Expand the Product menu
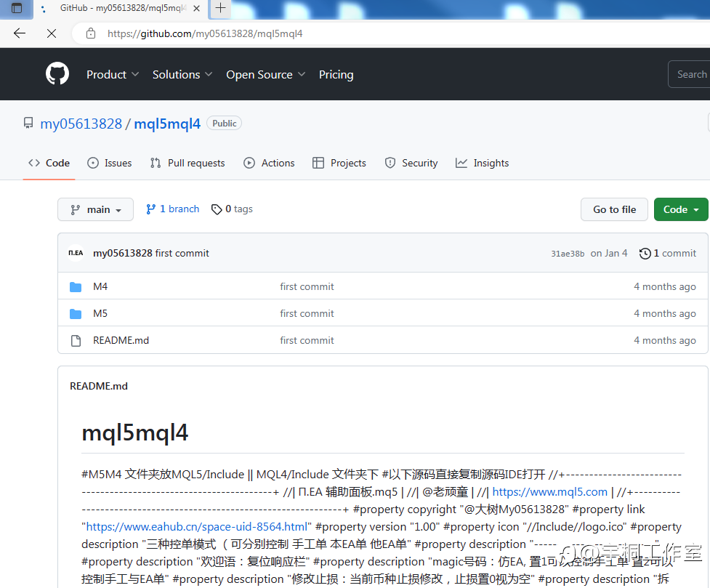 click(x=113, y=74)
